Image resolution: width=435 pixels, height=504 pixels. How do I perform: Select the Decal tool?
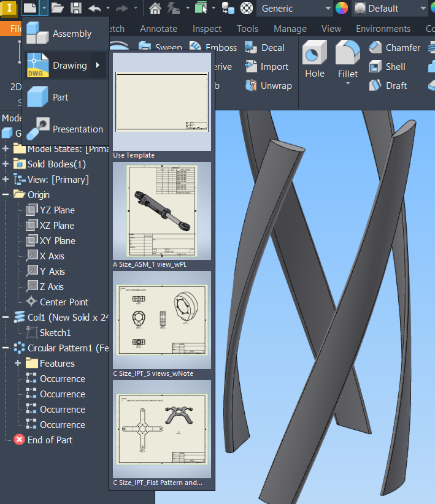[x=264, y=48]
